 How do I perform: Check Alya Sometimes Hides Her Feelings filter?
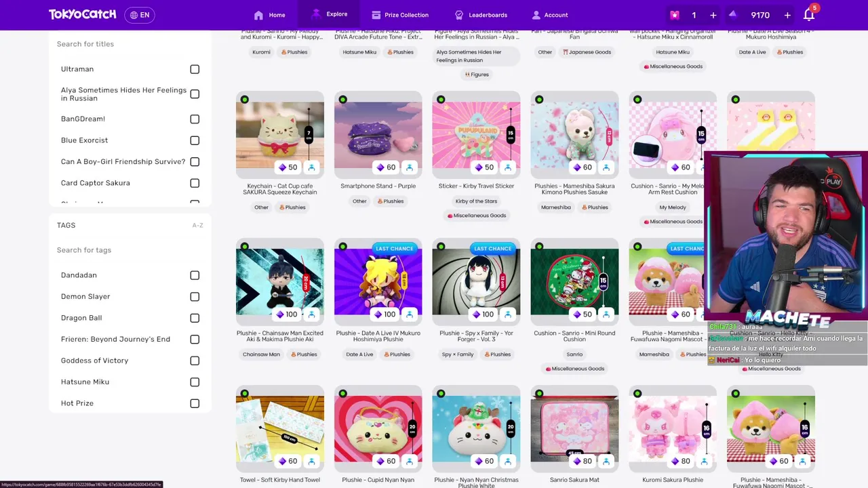(x=195, y=94)
